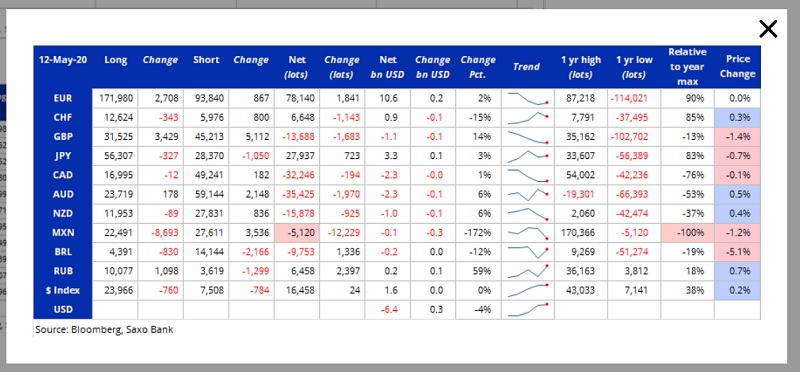Click the NZD 1 yr high 2,060
The height and width of the screenshot is (372, 800).
click(584, 213)
